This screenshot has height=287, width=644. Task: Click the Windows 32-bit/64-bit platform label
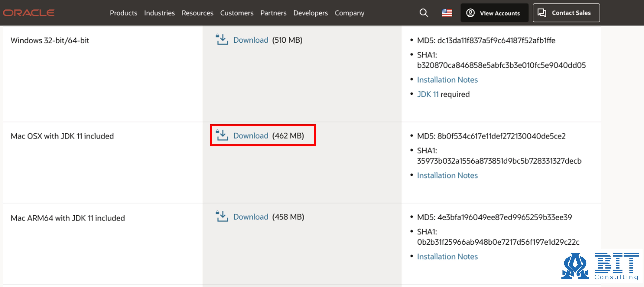tap(50, 40)
